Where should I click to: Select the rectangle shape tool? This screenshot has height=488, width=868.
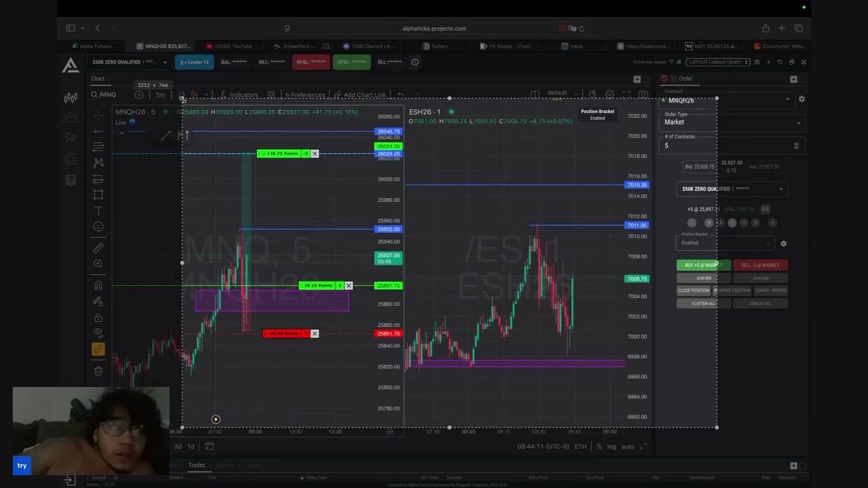click(x=98, y=195)
